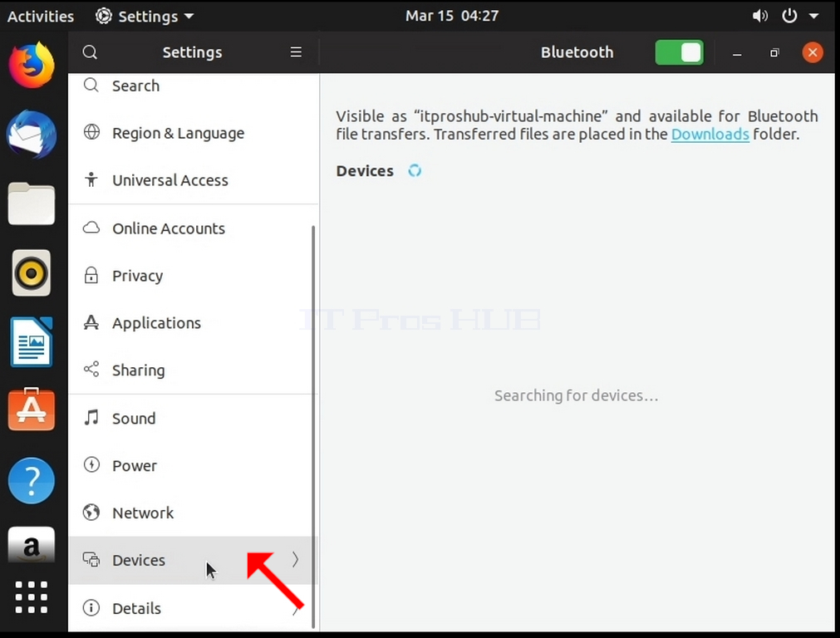
Task: Open the system menu arrow in top bar
Action: pos(813,16)
